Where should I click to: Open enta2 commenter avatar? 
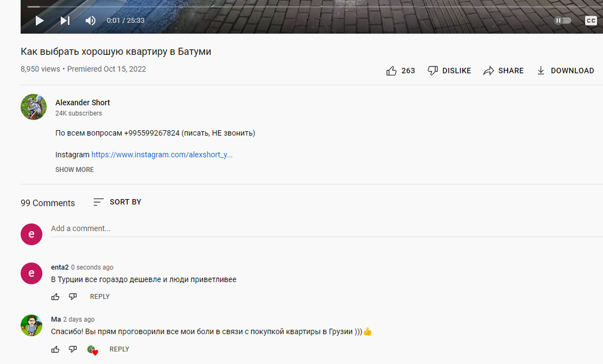(x=31, y=273)
